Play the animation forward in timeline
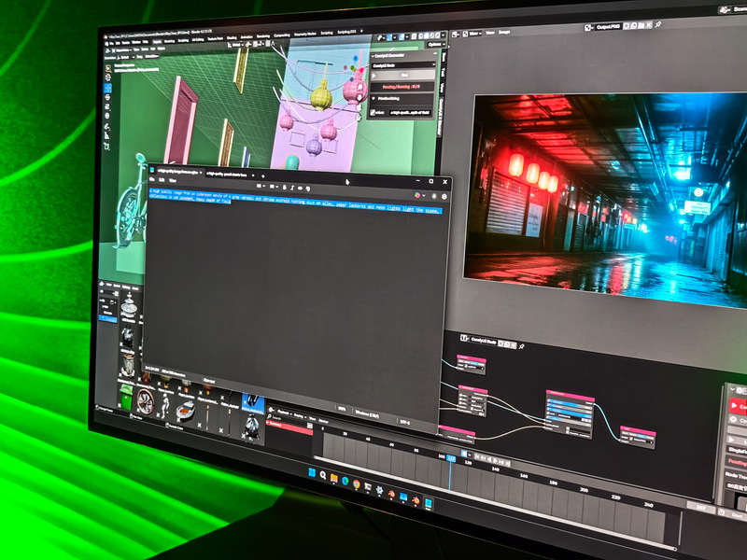 click(495, 460)
